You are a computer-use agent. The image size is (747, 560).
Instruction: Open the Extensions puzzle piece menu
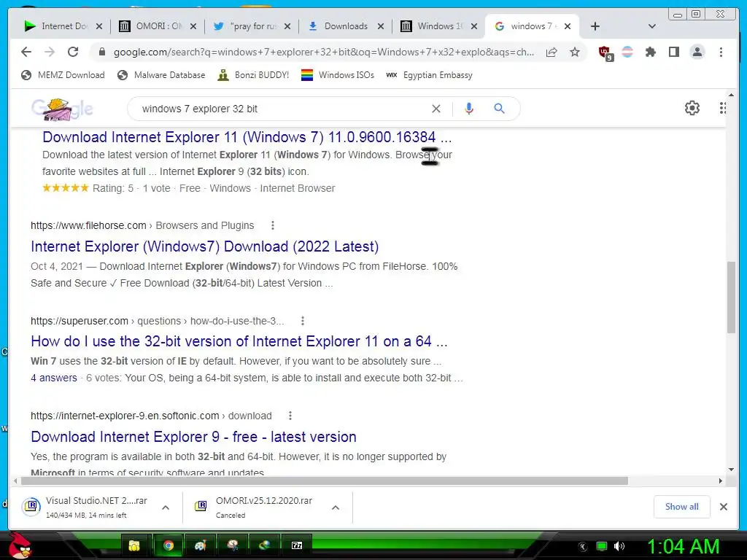(650, 52)
